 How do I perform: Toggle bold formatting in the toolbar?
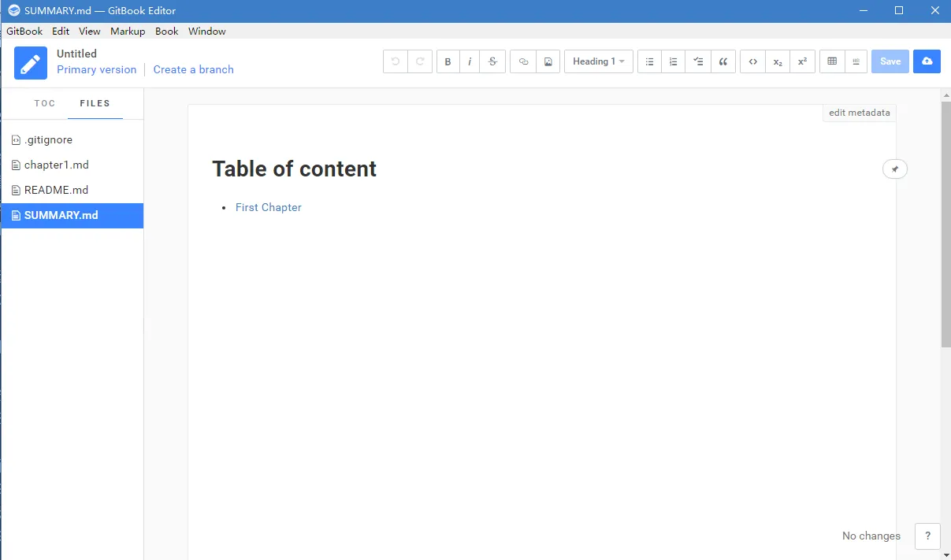448,61
